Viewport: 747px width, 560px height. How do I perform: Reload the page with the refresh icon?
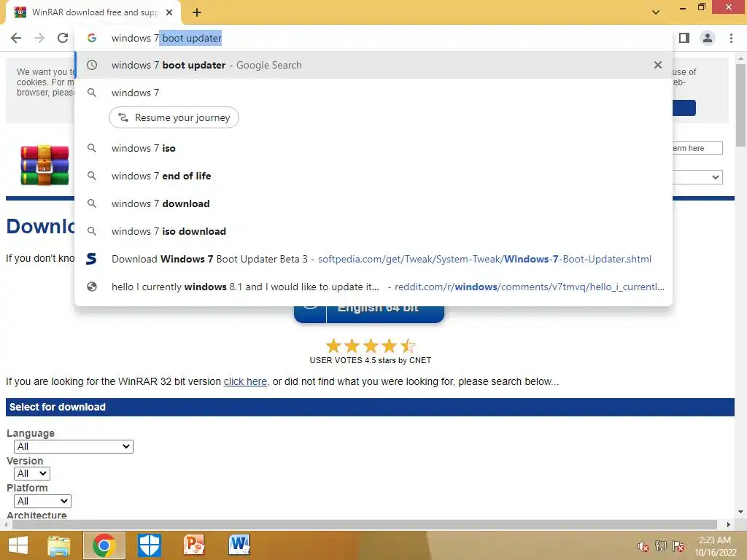tap(63, 38)
